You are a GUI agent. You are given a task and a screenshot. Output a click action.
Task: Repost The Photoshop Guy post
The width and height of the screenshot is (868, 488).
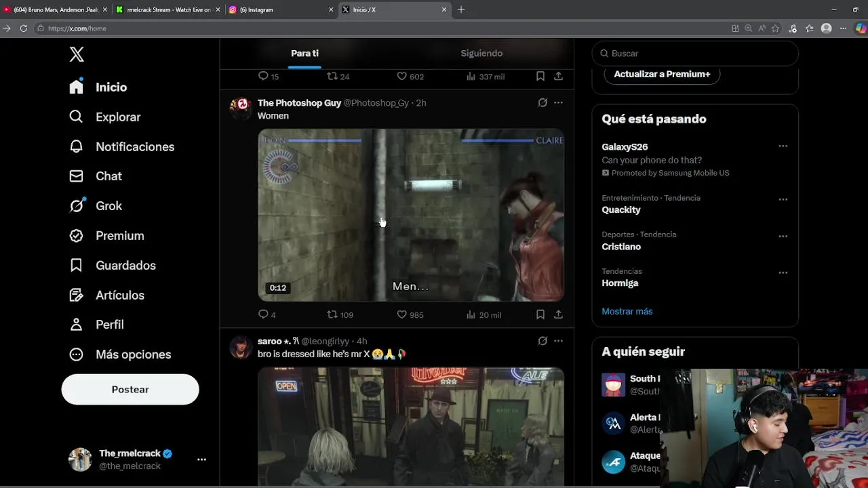(340, 314)
